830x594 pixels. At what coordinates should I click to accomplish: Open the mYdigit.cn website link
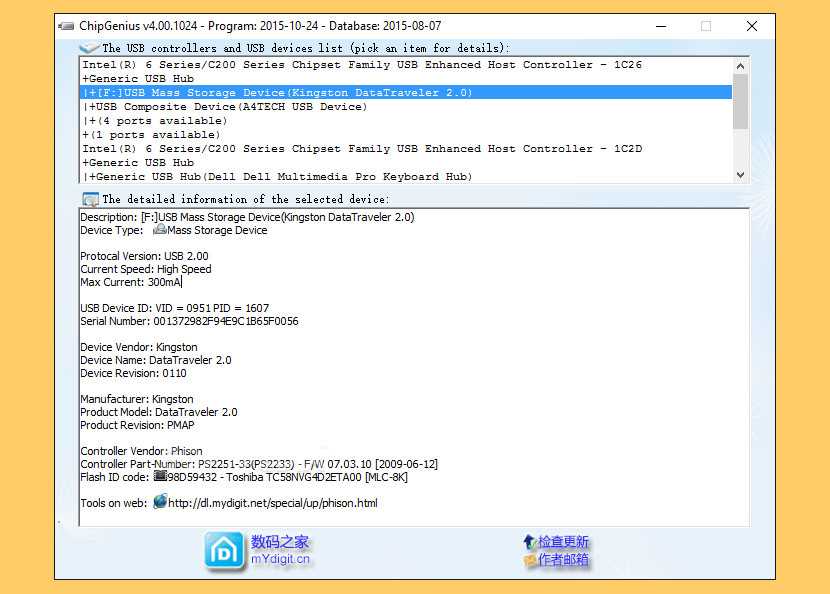pos(280,560)
